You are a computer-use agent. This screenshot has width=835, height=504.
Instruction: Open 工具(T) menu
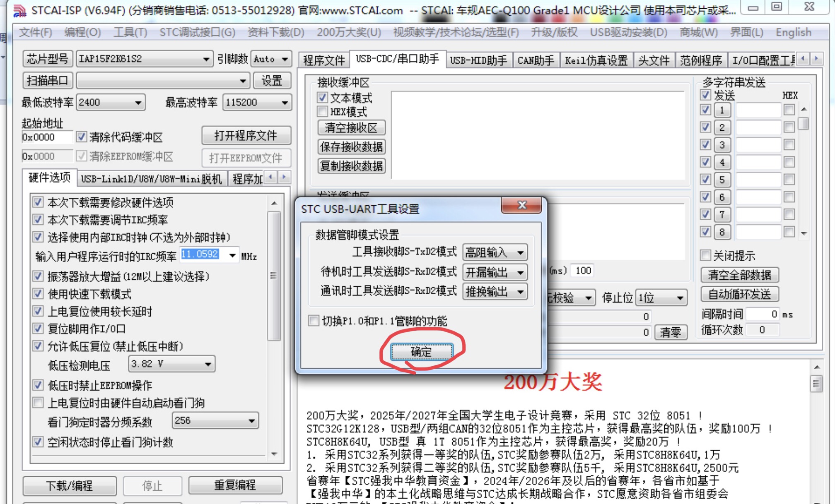point(130,32)
